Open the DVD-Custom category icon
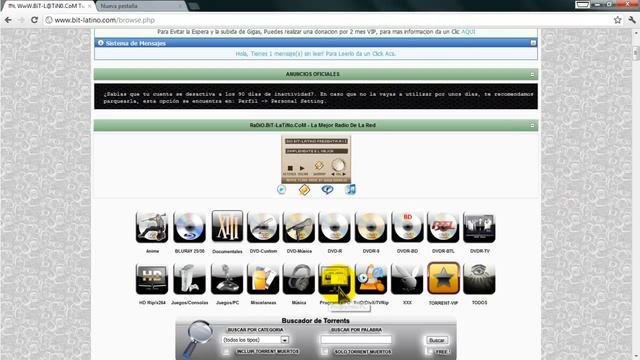 click(263, 227)
